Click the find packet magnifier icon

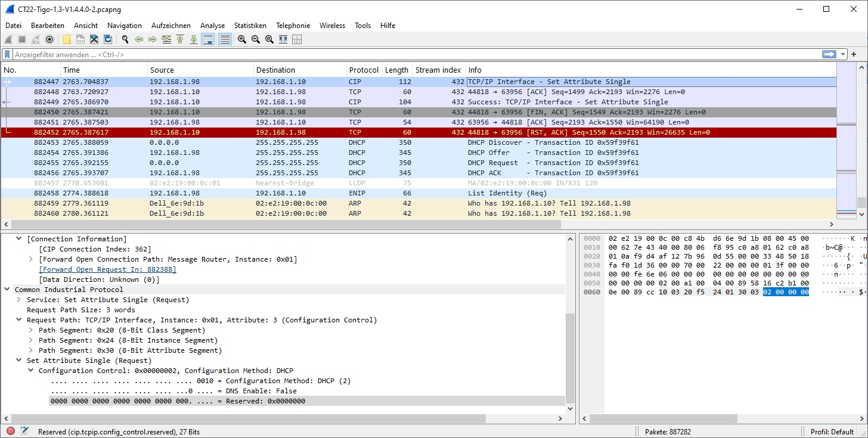click(x=125, y=39)
